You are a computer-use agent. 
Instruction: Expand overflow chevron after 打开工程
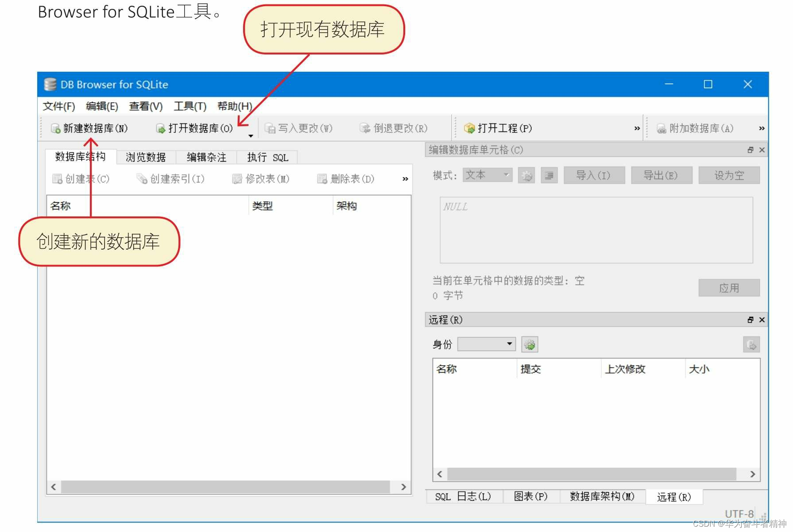(x=637, y=128)
